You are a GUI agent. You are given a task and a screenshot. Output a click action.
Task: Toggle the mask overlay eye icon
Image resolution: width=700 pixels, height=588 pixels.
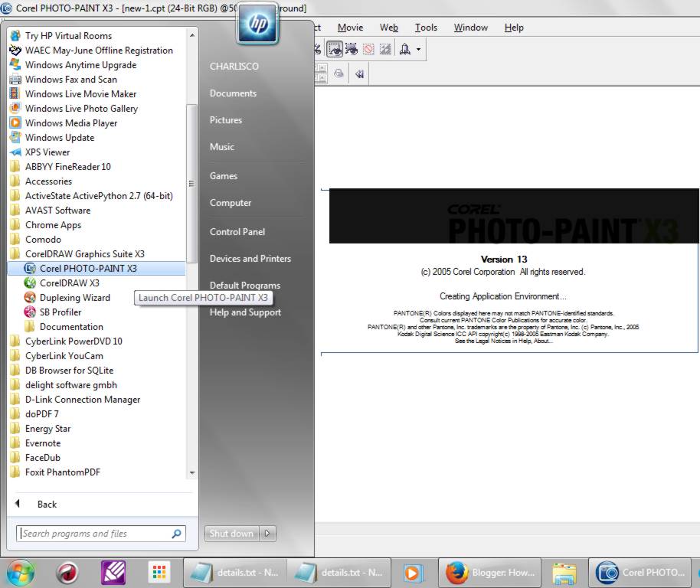click(352, 49)
